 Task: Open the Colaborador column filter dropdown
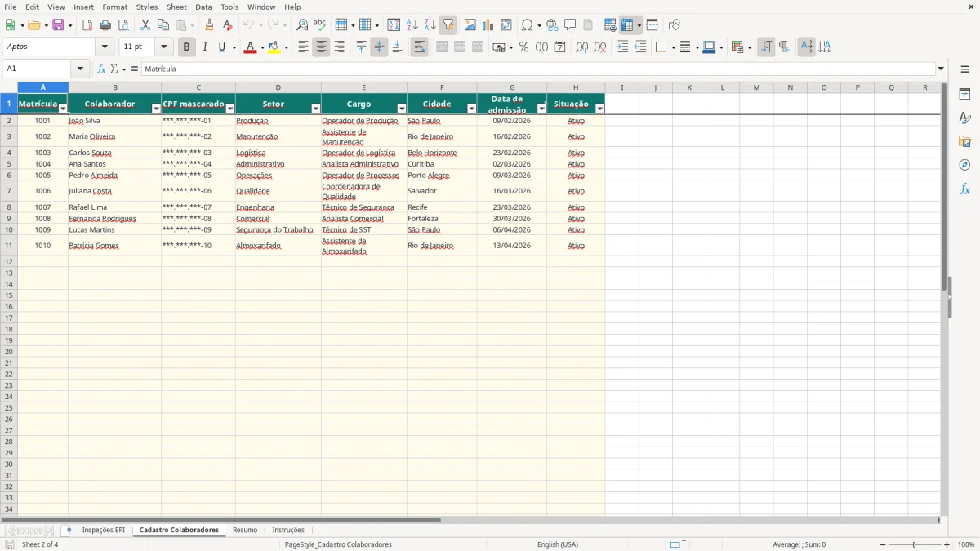[x=156, y=109]
